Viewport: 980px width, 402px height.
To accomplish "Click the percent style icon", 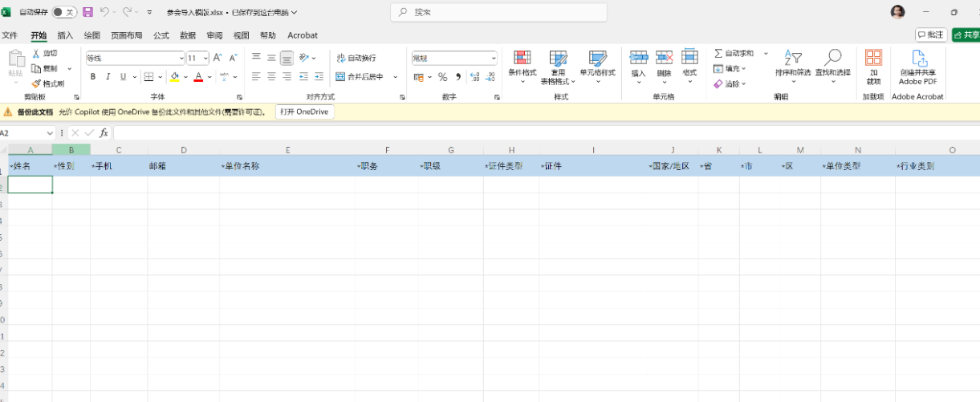I will point(442,77).
